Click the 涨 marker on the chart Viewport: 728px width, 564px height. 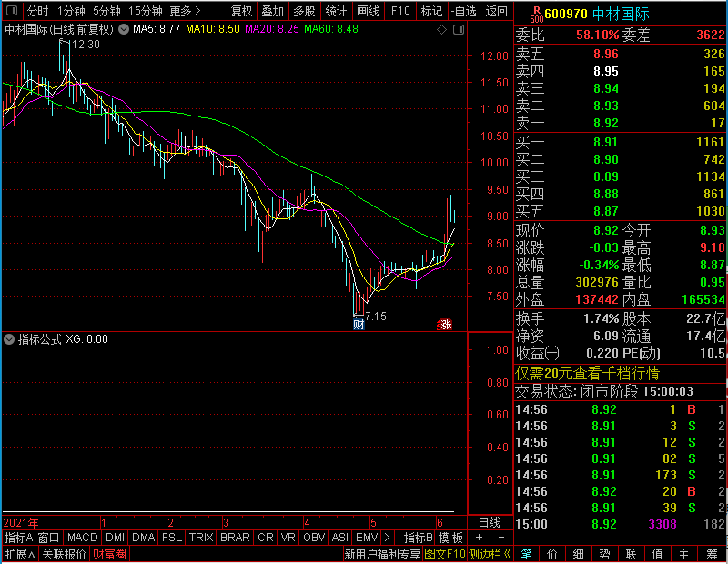point(445,325)
